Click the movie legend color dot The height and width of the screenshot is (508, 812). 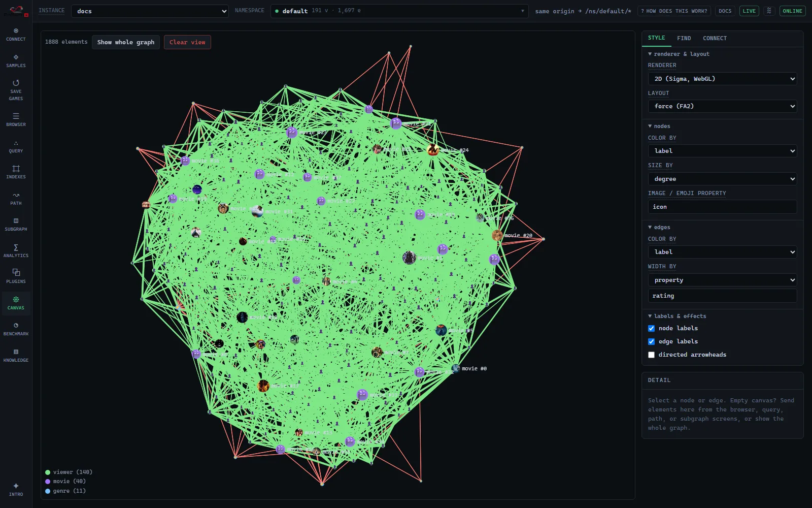(x=48, y=482)
